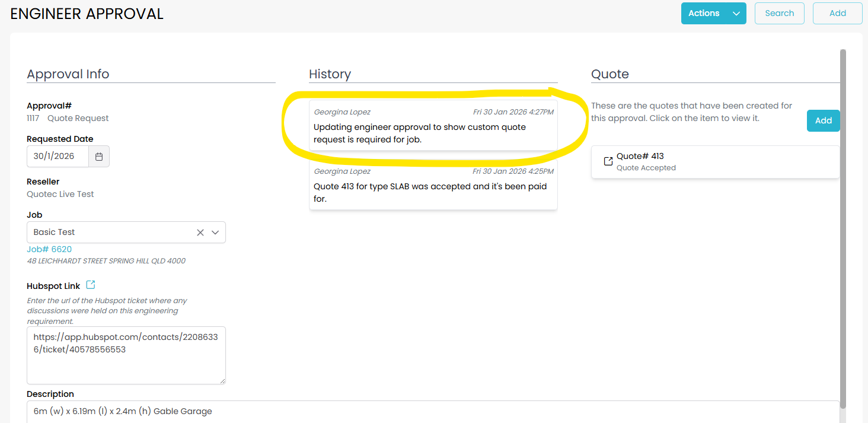Open the Quote# 413 Quote Accepted item
868x423 pixels.
point(714,161)
